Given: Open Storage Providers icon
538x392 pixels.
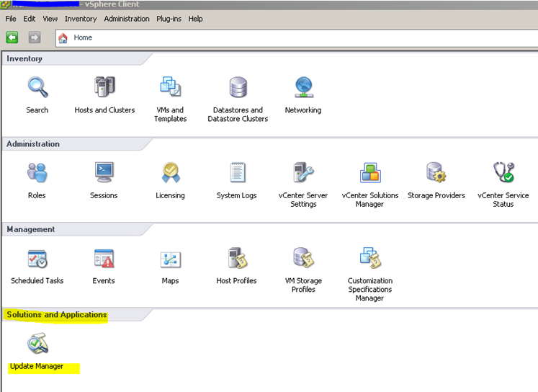Looking at the screenshot, I should 436,172.
